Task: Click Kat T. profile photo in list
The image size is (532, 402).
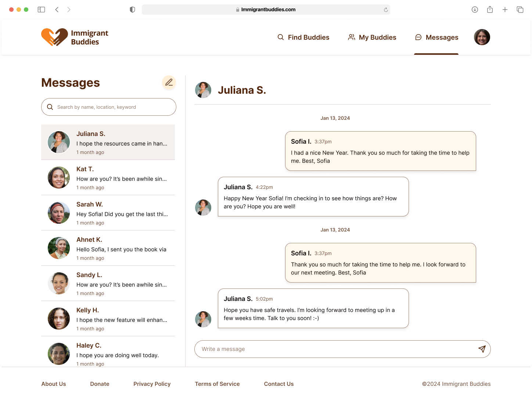Action: 59,177
